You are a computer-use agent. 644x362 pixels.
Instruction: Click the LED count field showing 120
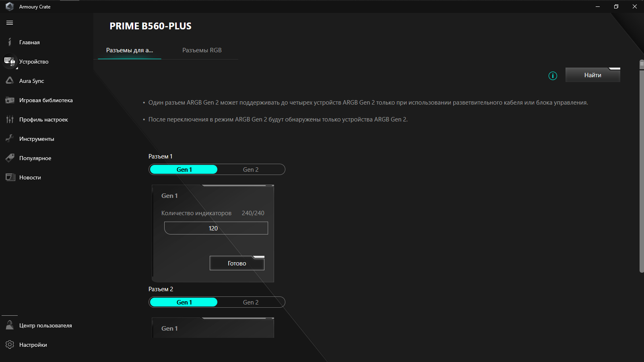tap(216, 228)
